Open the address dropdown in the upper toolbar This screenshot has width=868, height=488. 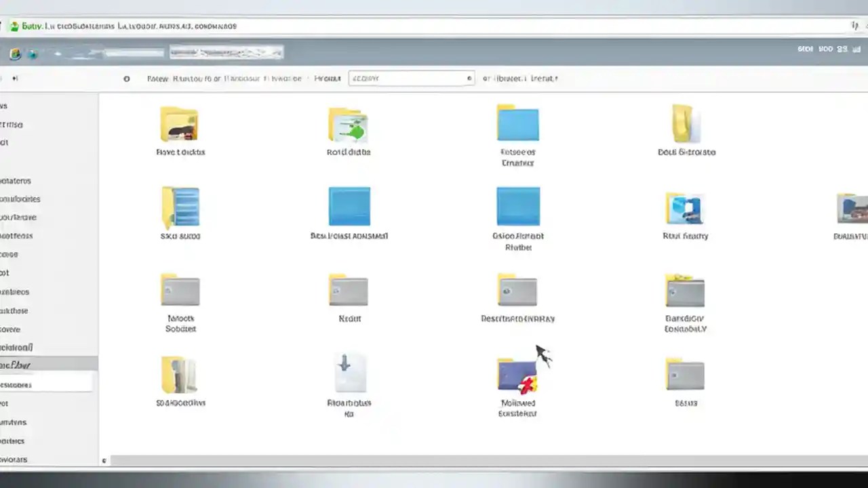tap(226, 52)
